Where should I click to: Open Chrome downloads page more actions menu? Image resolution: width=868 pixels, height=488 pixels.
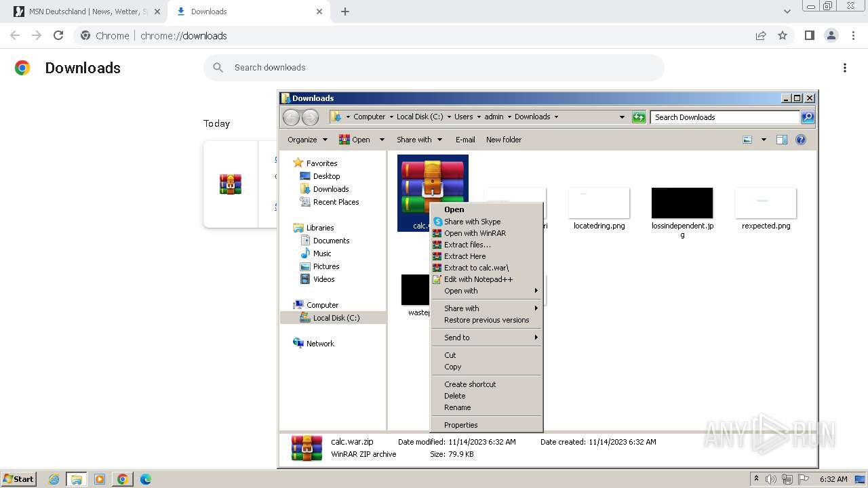click(x=845, y=68)
